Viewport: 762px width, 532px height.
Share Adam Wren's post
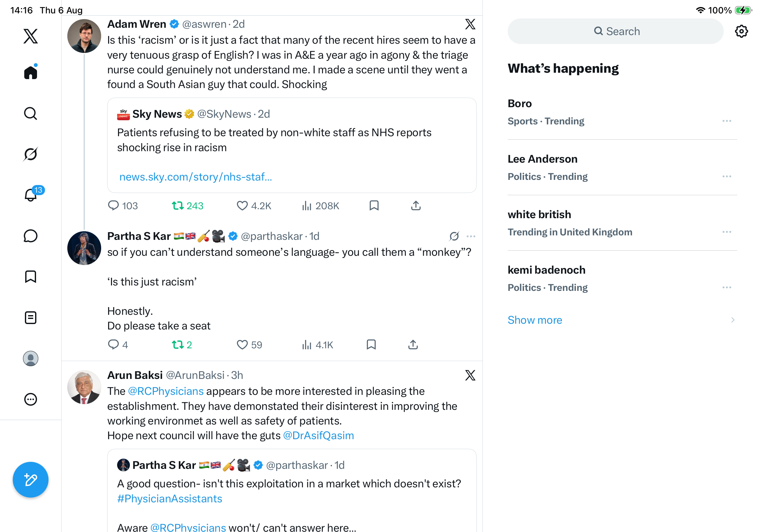[416, 206]
